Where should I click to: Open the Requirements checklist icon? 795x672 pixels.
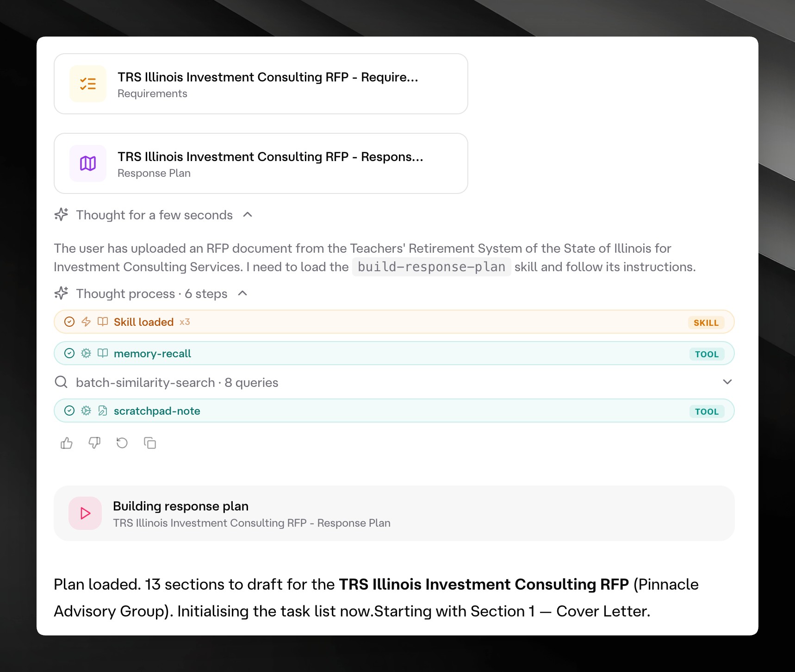click(x=88, y=84)
